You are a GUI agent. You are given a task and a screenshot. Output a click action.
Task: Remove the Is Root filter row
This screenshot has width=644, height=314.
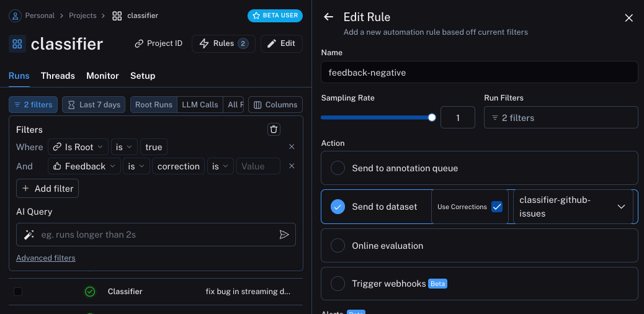click(x=292, y=147)
